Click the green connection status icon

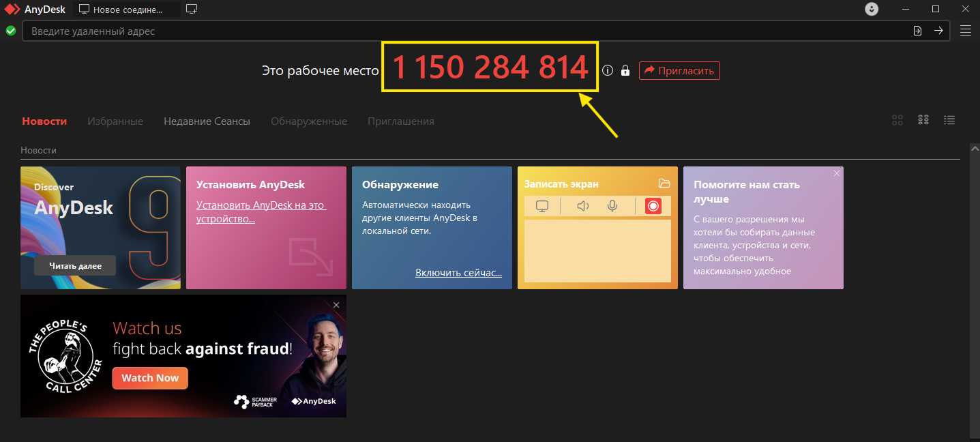10,31
